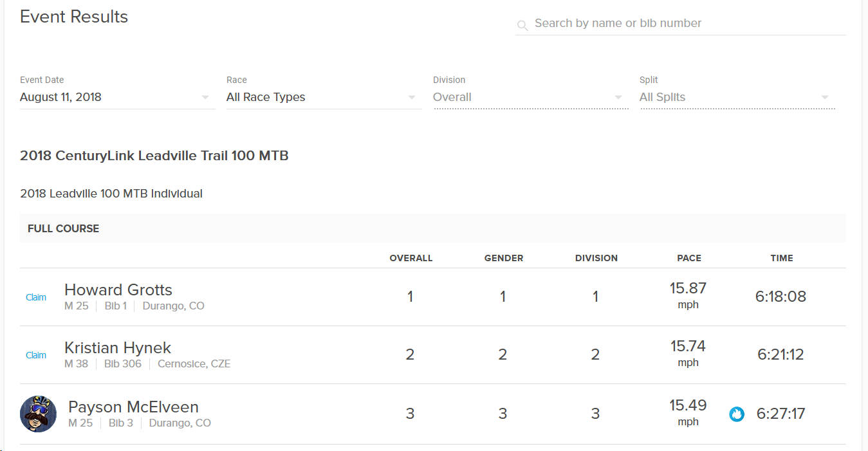The width and height of the screenshot is (868, 451).
Task: Expand the Split All Splits dropdown
Action: pyautogui.click(x=737, y=97)
